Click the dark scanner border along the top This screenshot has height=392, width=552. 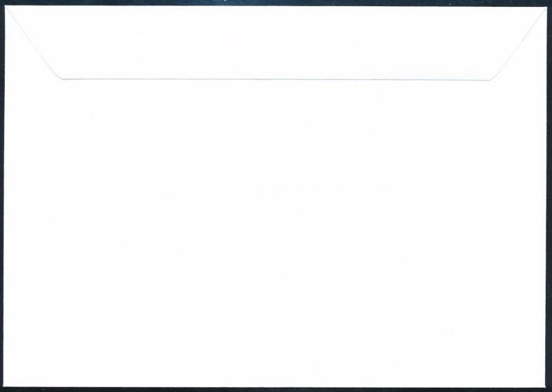tap(275, 3)
